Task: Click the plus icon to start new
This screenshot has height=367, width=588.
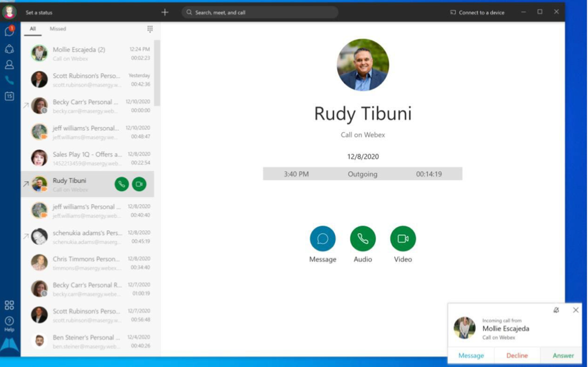Action: pyautogui.click(x=165, y=12)
